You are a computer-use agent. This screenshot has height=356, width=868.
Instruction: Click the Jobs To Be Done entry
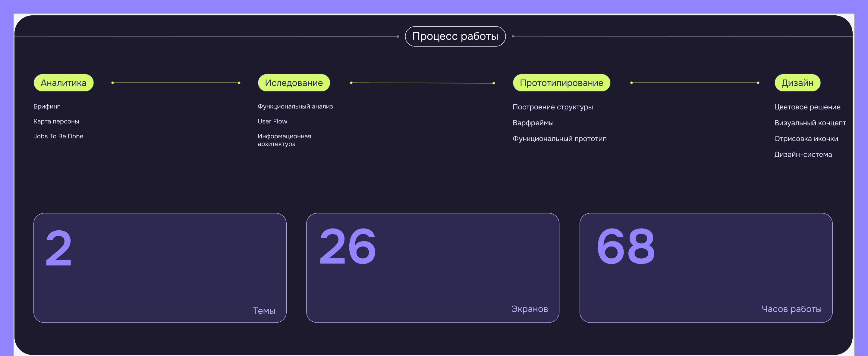pos(58,136)
